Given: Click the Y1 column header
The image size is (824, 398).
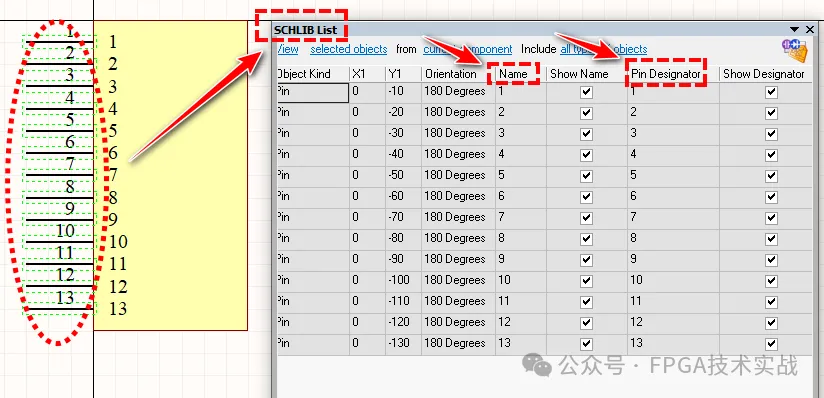Looking at the screenshot, I should (403, 74).
